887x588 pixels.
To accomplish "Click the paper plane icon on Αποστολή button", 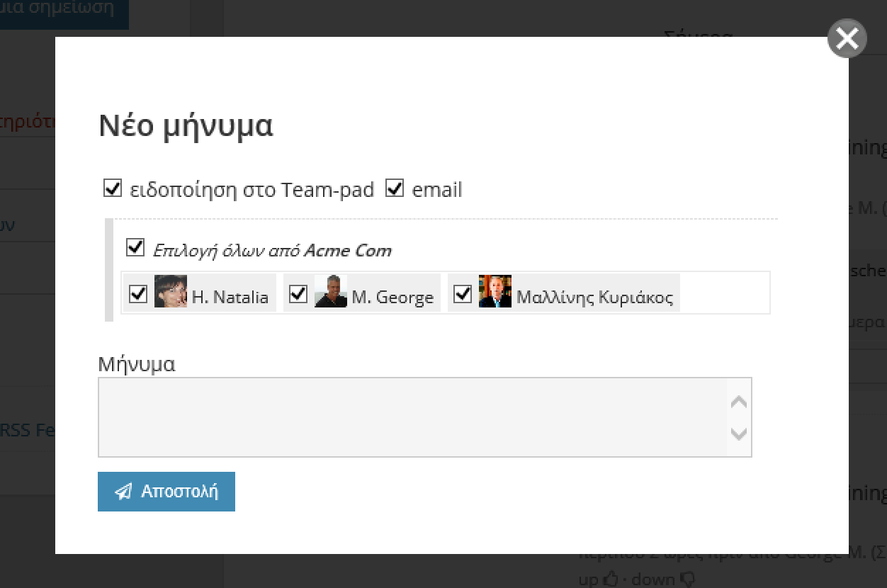I will [125, 491].
